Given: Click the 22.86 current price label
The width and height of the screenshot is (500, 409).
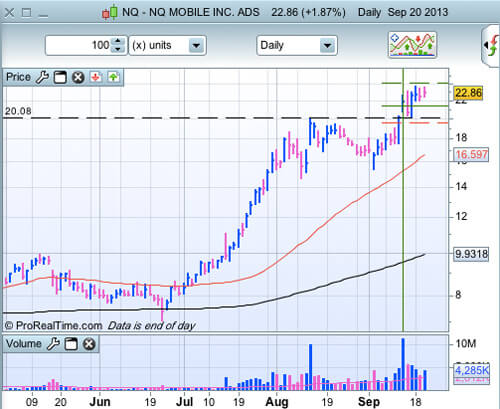Looking at the screenshot, I should 468,93.
